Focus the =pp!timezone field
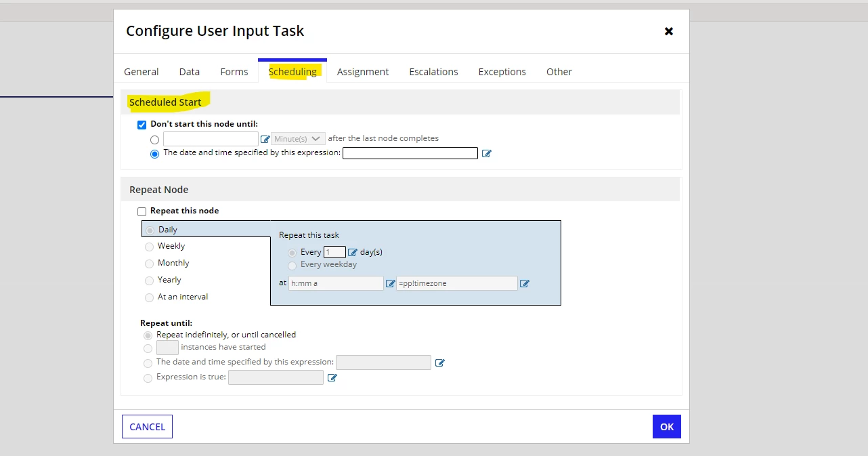Viewport: 868px width, 456px height. [457, 283]
